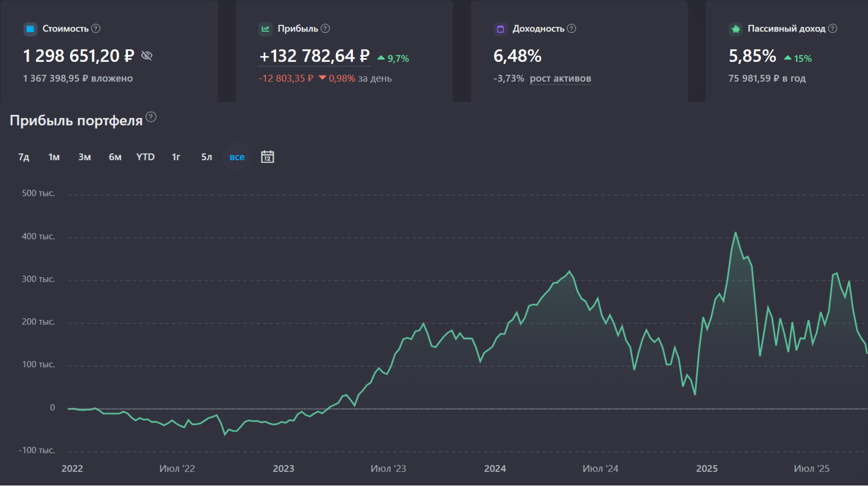868x486 pixels.
Task: Click the blue Стоимость wallet icon
Action: 31,29
